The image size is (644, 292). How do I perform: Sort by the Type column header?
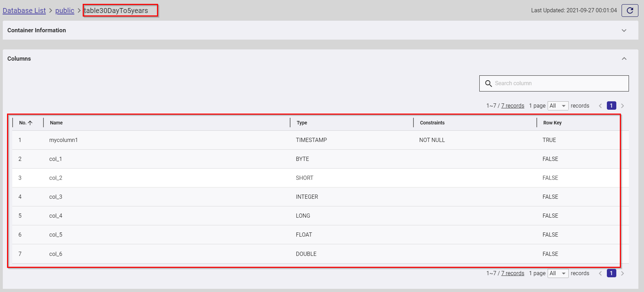pos(302,123)
